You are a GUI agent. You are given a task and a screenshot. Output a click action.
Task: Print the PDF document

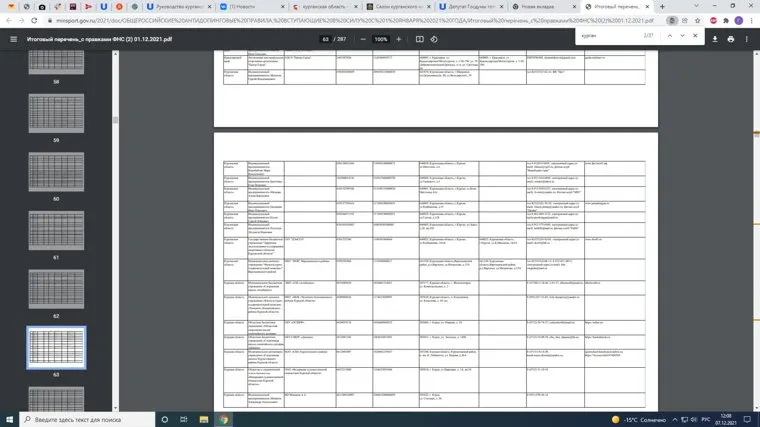pyautogui.click(x=730, y=39)
